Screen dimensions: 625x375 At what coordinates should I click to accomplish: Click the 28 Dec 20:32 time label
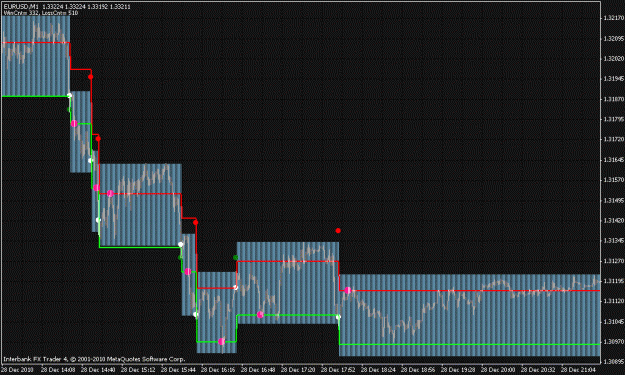(x=538, y=370)
